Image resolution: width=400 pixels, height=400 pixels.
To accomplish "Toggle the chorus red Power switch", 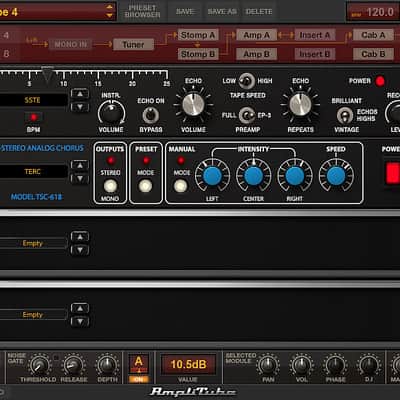I will pos(393,173).
